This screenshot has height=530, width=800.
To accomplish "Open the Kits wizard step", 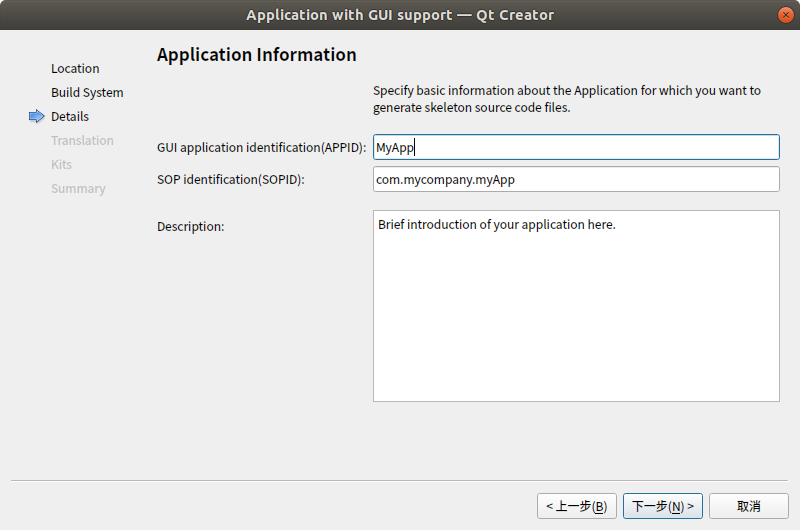I will (x=62, y=165).
